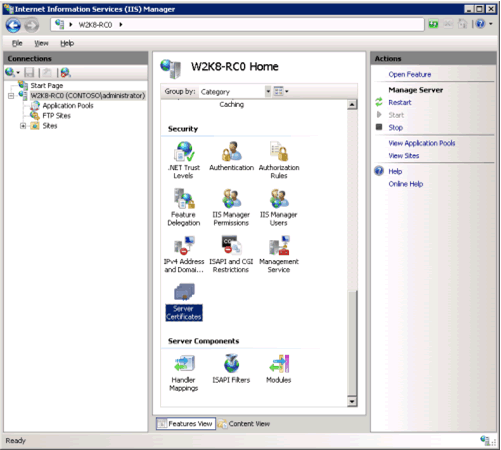Click Open Feature action link
Image resolution: width=501 pixels, height=450 pixels.
pyautogui.click(x=410, y=74)
